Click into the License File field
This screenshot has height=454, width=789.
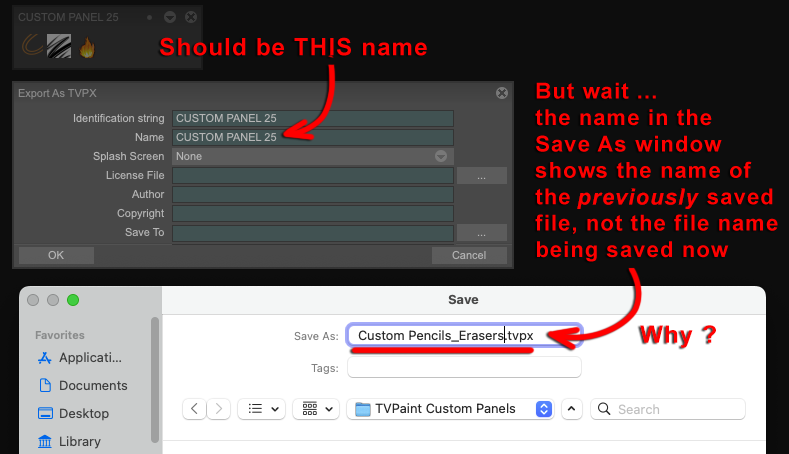pos(312,176)
